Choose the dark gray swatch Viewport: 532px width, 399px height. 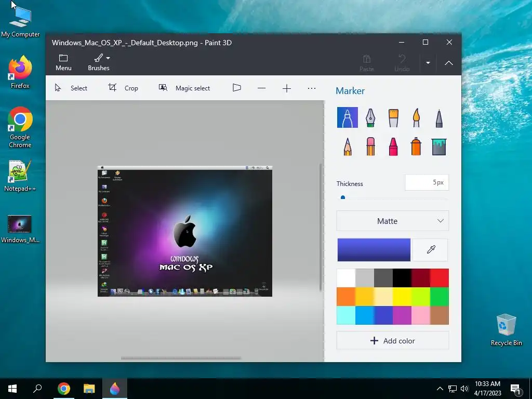tap(383, 278)
